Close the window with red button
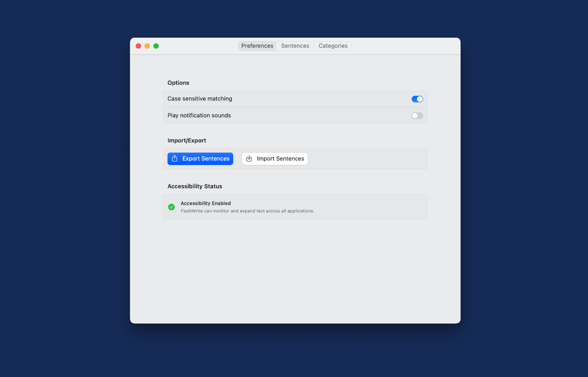 [x=138, y=46]
